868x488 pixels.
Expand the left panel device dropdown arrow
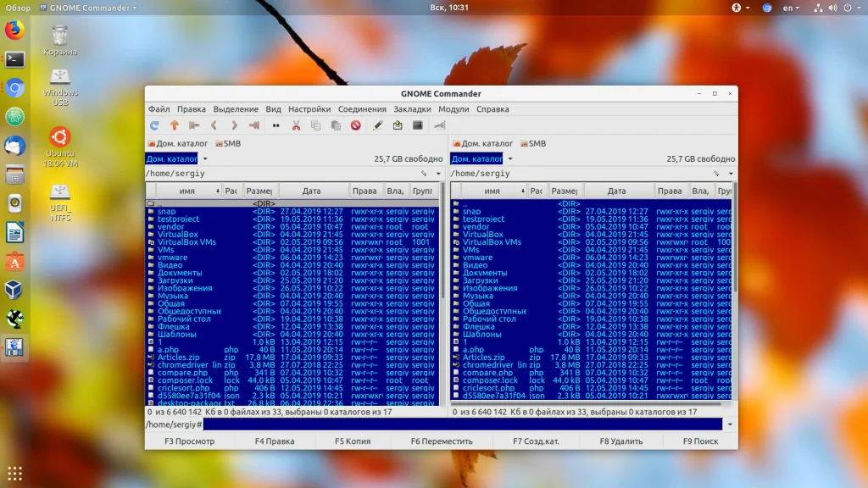coord(205,158)
